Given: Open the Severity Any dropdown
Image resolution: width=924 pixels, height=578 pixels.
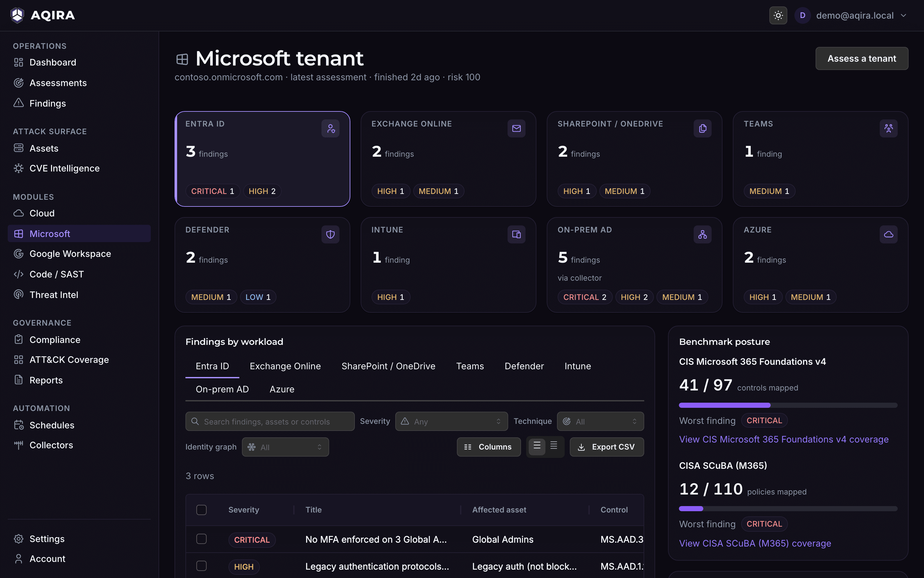Looking at the screenshot, I should [451, 421].
